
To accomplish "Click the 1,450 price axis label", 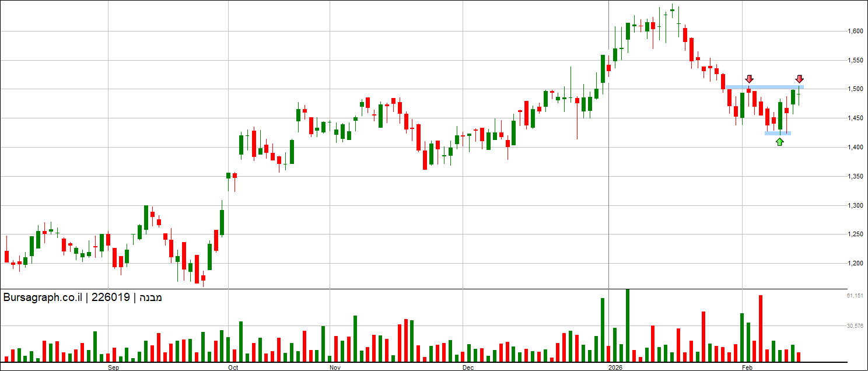I will pos(855,118).
